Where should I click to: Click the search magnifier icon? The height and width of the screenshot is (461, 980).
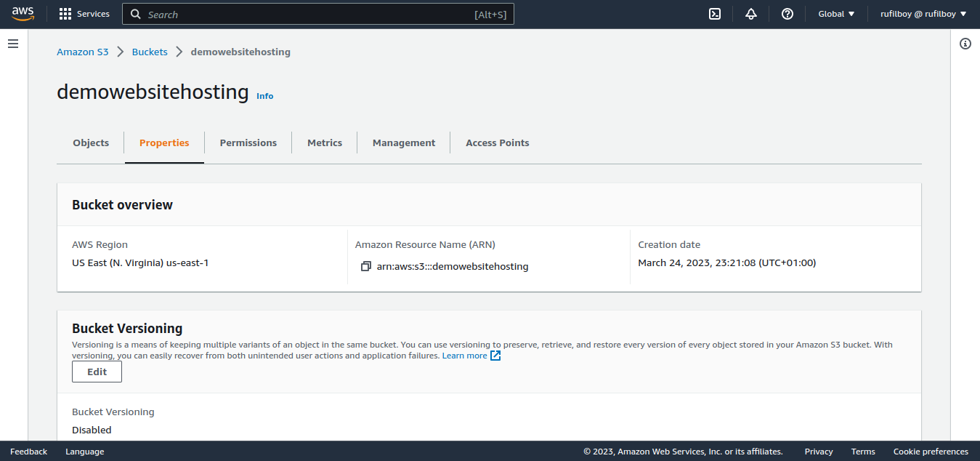(135, 14)
